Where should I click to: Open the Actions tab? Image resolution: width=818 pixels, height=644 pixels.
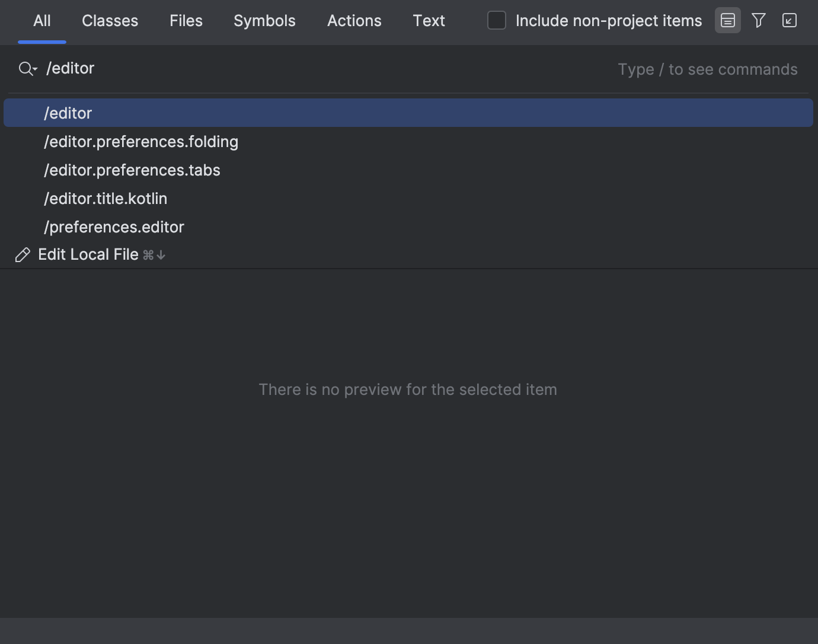(354, 20)
